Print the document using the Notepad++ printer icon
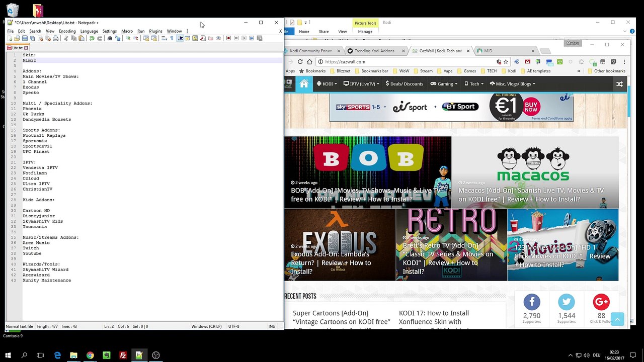This screenshot has width=644, height=362. tap(56, 38)
